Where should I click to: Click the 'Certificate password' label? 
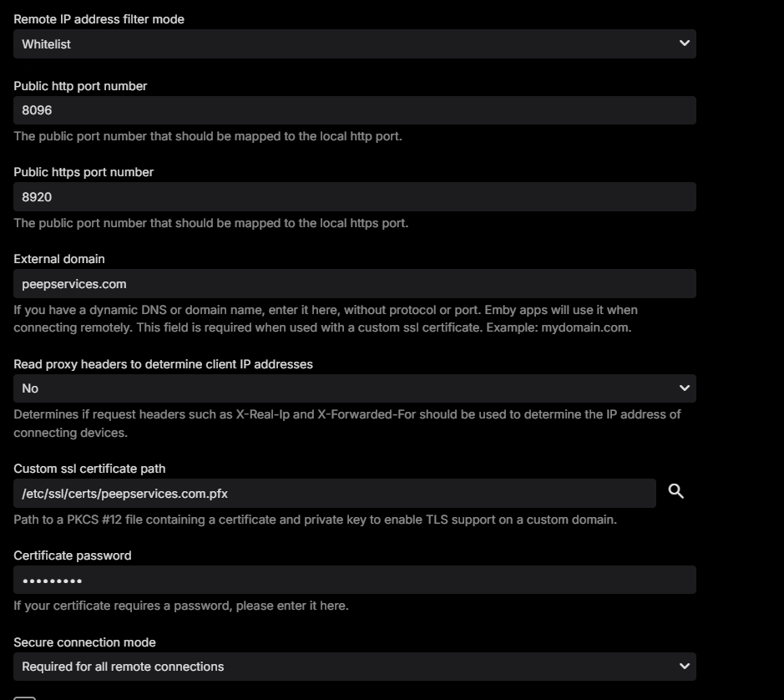coord(73,555)
